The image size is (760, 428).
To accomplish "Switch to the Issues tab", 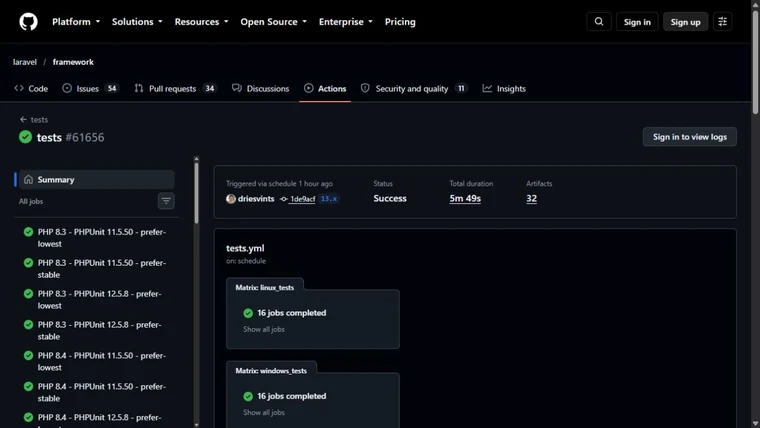I will [90, 88].
